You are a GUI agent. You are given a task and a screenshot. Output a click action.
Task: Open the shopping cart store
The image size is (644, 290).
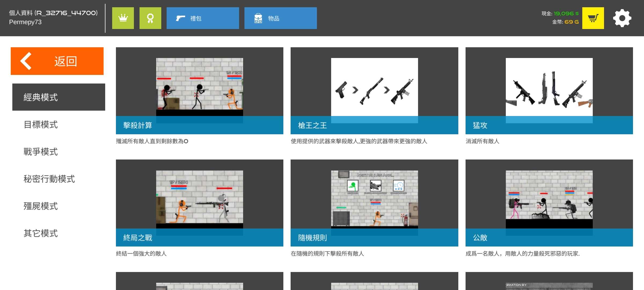593,18
